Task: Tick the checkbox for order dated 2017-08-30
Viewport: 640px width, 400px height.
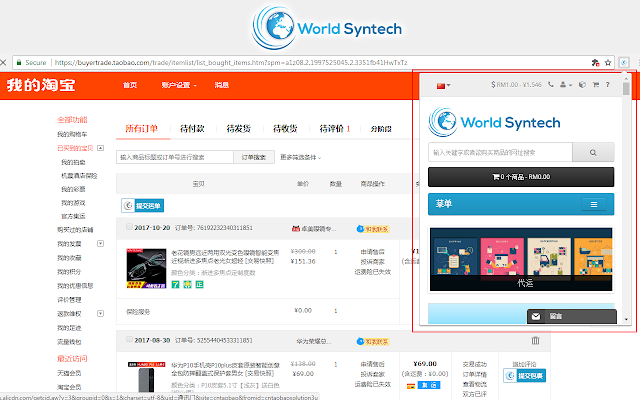Action: [x=129, y=340]
